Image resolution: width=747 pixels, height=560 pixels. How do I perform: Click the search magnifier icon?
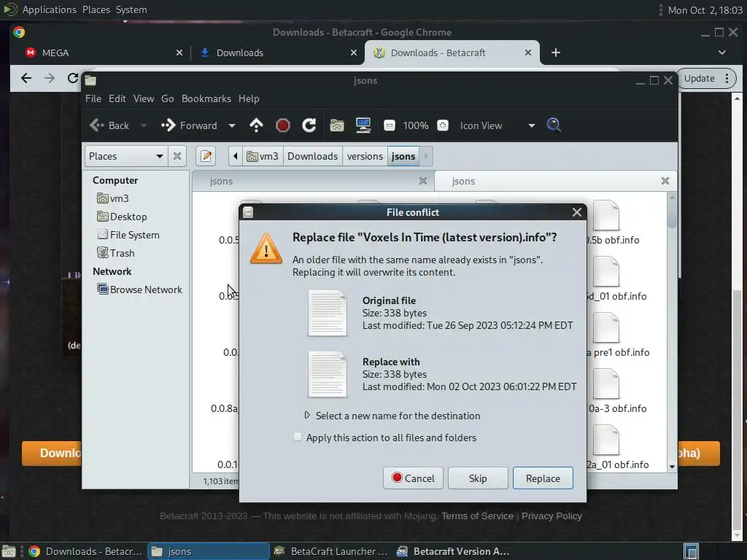tap(554, 125)
